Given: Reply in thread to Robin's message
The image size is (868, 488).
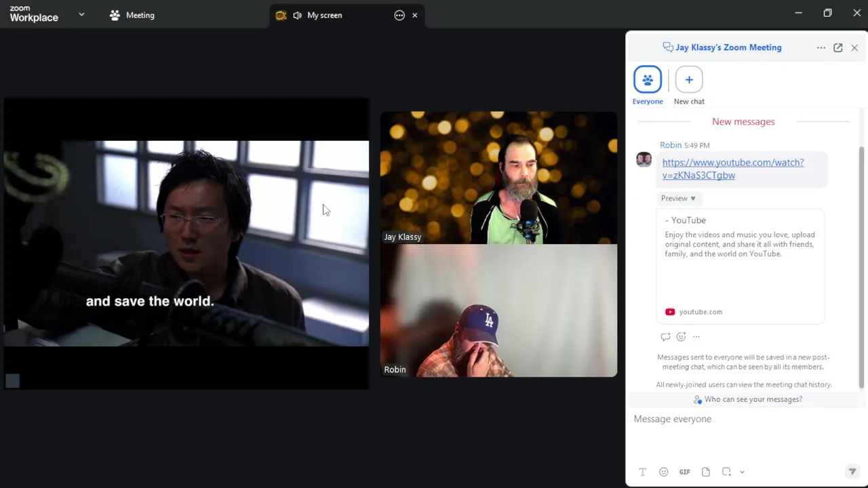Looking at the screenshot, I should click(x=665, y=337).
